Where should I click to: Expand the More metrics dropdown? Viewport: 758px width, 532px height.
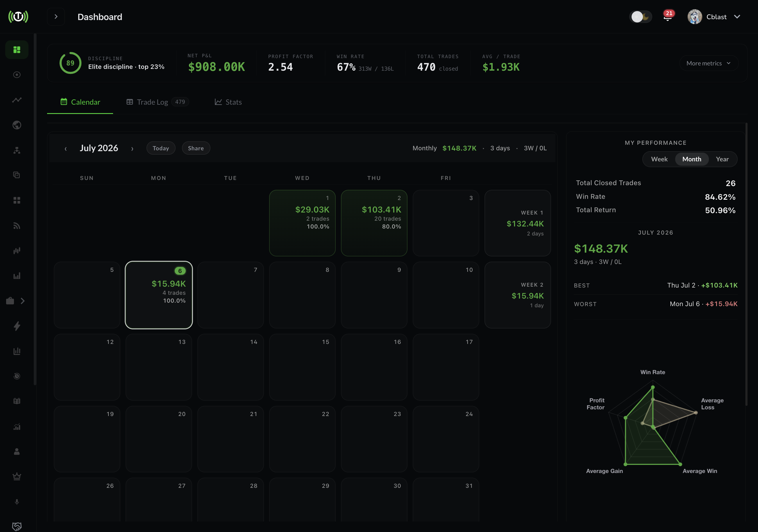(x=709, y=63)
